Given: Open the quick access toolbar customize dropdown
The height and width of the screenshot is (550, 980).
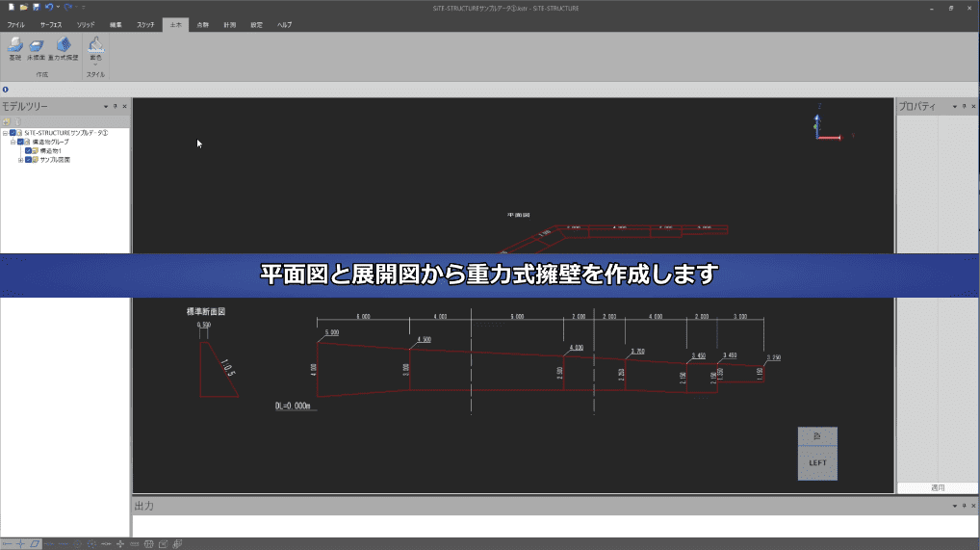Looking at the screenshot, I should (84, 7).
